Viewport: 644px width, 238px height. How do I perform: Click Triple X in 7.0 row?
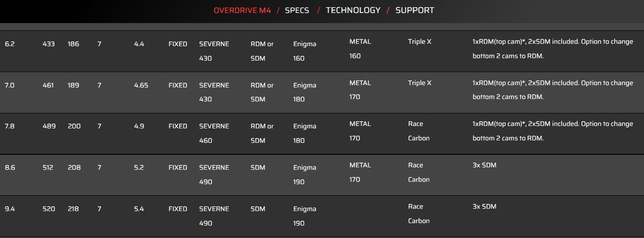420,83
